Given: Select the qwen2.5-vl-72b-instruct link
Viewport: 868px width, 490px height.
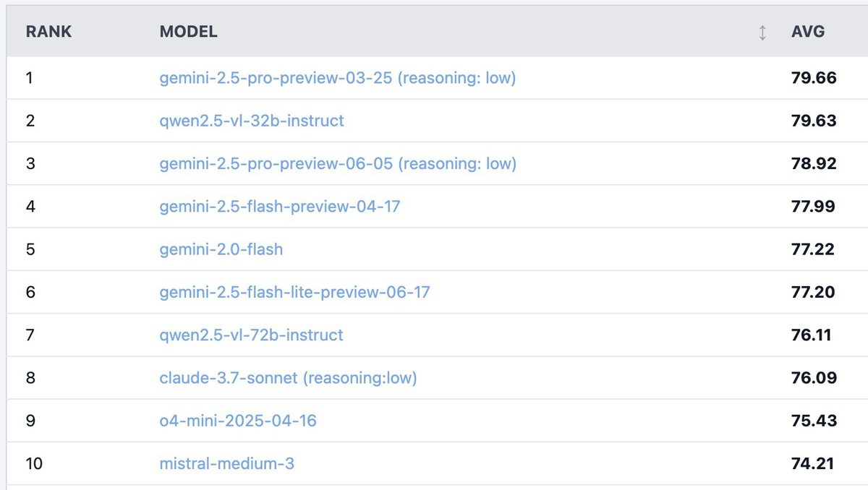Looking at the screenshot, I should pyautogui.click(x=251, y=335).
